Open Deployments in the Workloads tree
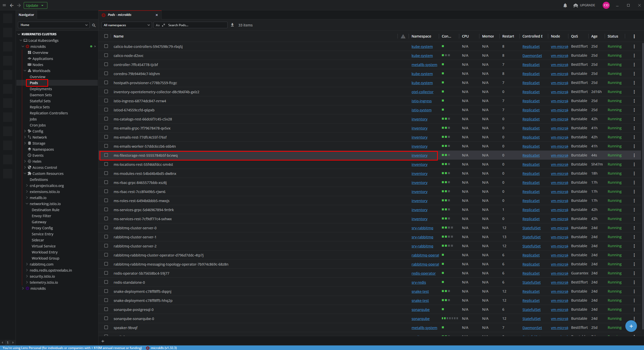 pos(41,89)
